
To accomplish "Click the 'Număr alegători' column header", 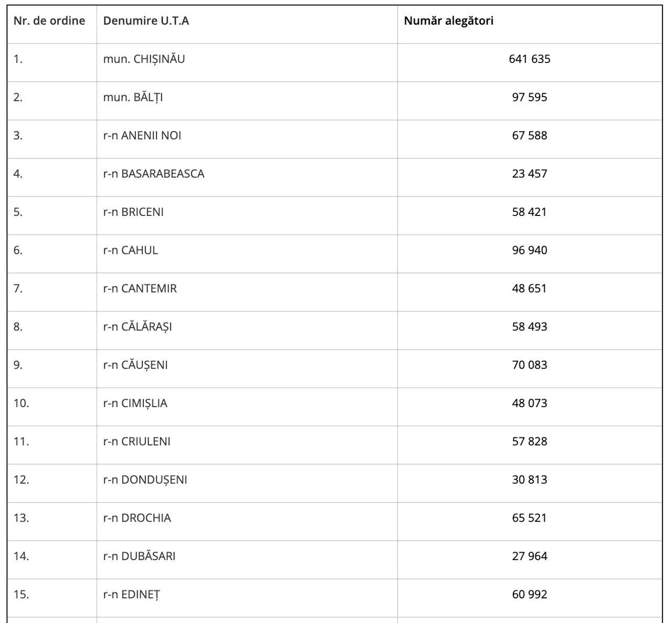I will (x=448, y=21).
